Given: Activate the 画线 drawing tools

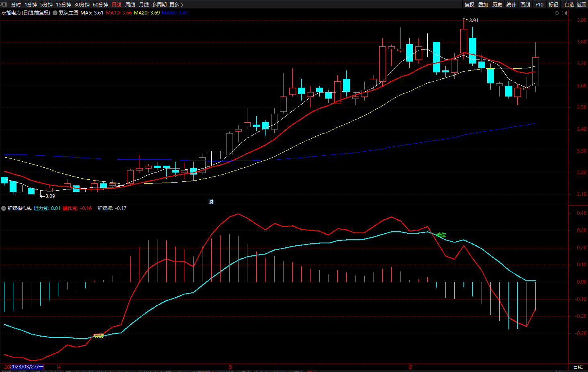Looking at the screenshot, I should (525, 5).
